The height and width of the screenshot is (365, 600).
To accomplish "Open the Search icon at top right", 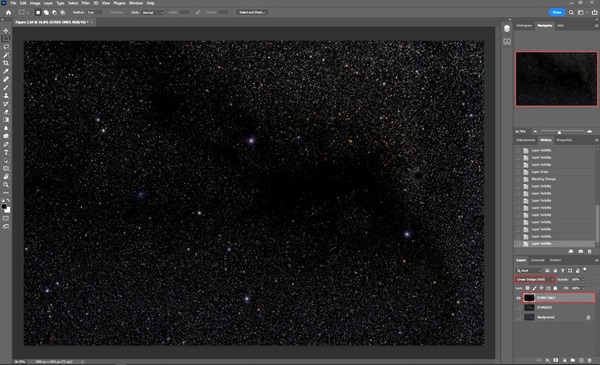I will coord(571,12).
